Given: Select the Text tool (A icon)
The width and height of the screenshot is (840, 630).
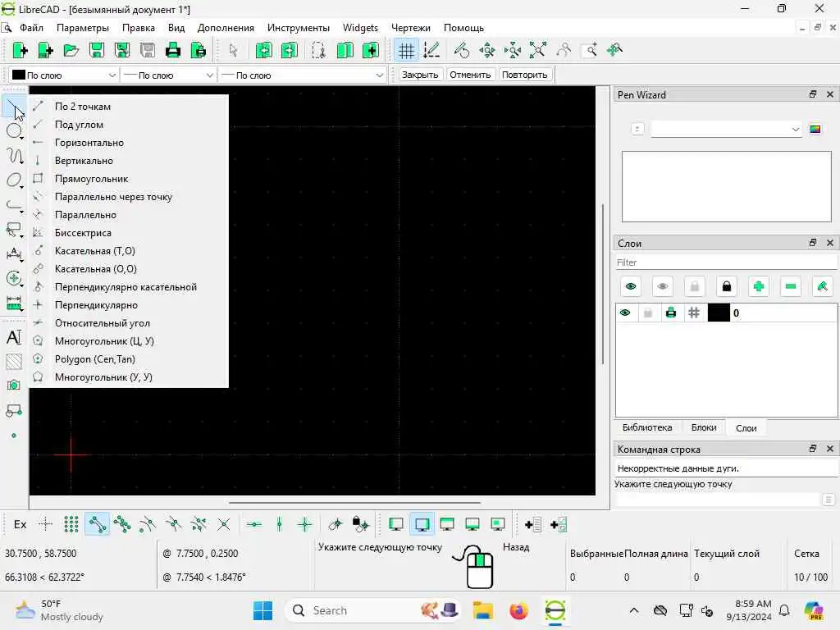Looking at the screenshot, I should pyautogui.click(x=14, y=337).
